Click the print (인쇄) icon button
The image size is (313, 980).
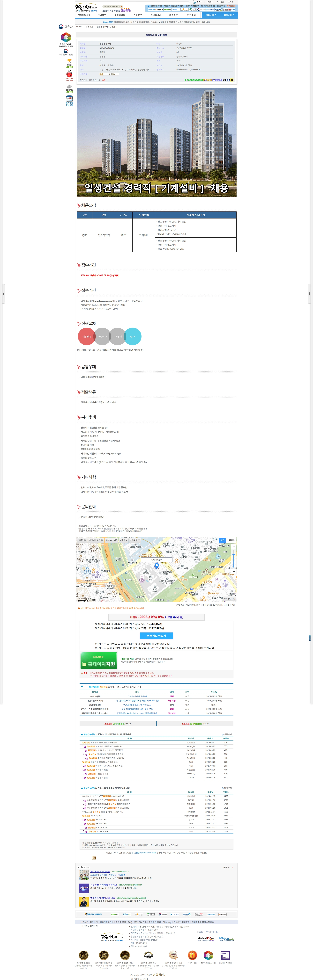click(x=208, y=80)
